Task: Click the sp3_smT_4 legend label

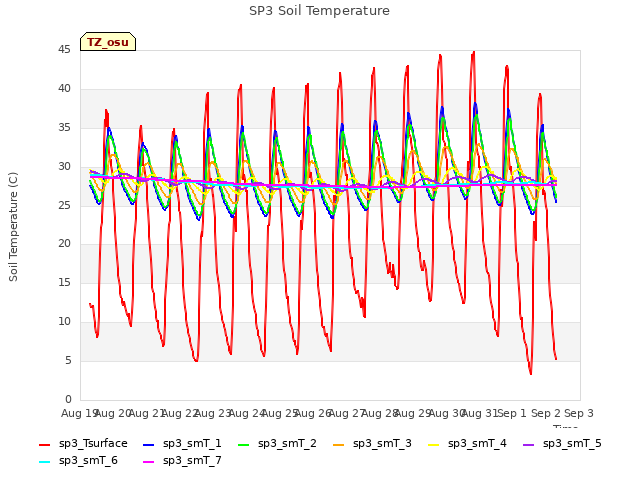Action: (477, 443)
